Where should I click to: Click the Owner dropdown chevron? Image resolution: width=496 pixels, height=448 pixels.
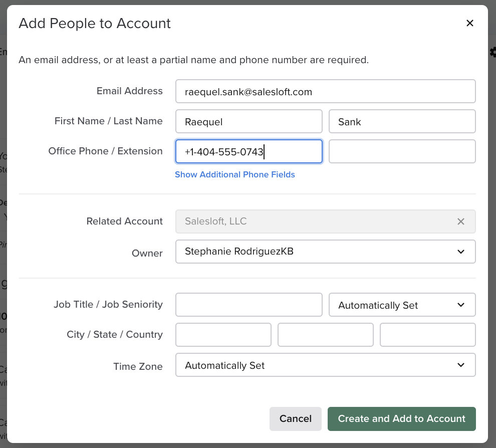(460, 252)
